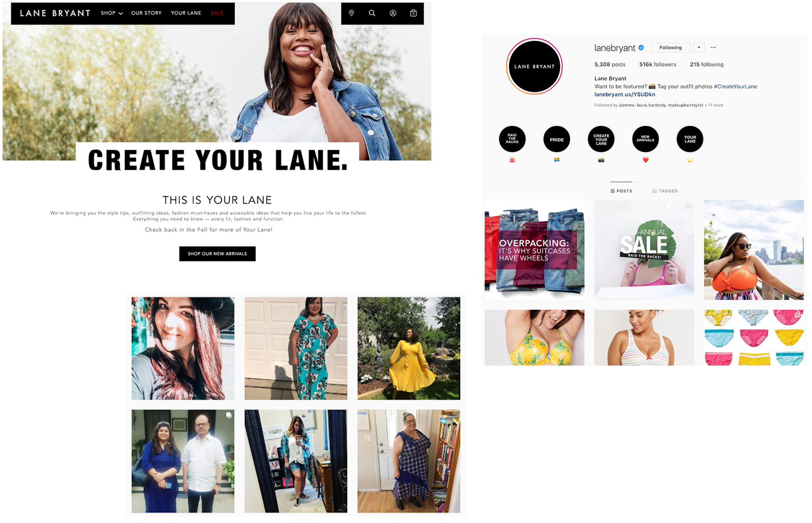This screenshot has height=523, width=812.
Task: Click the #CreateYourLane hashtag link
Action: coord(735,86)
